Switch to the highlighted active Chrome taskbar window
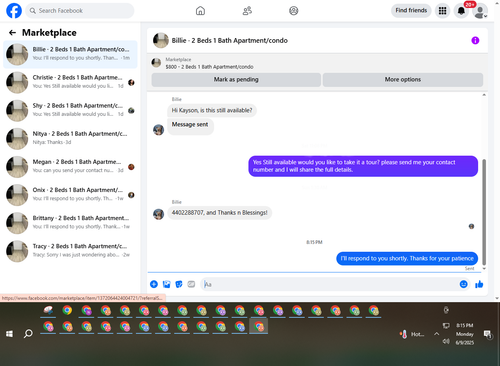The width and height of the screenshot is (500, 366). (259, 327)
